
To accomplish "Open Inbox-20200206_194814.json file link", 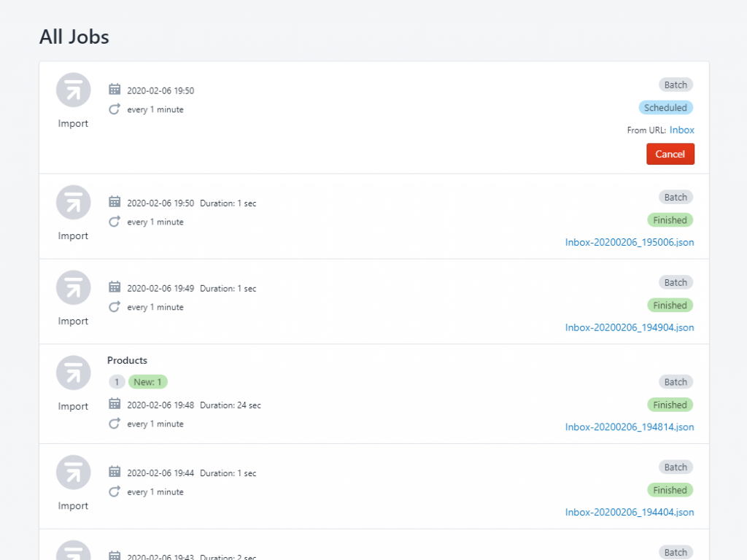I will [630, 427].
